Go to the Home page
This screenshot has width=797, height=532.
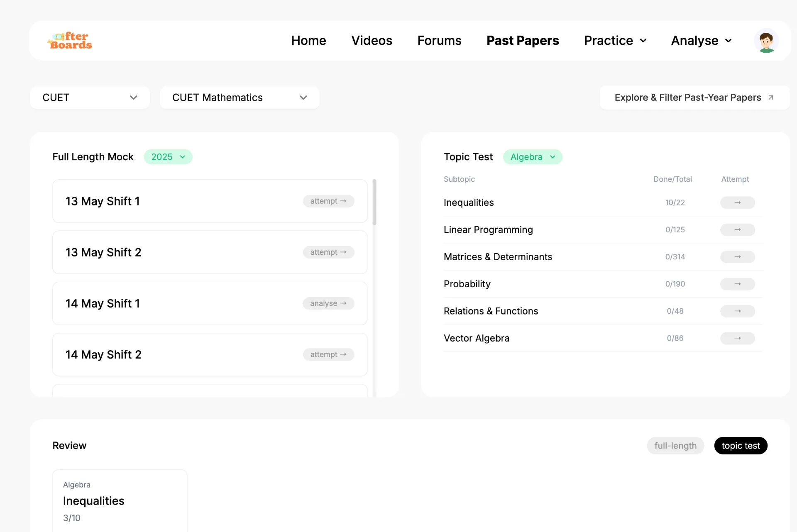308,41
